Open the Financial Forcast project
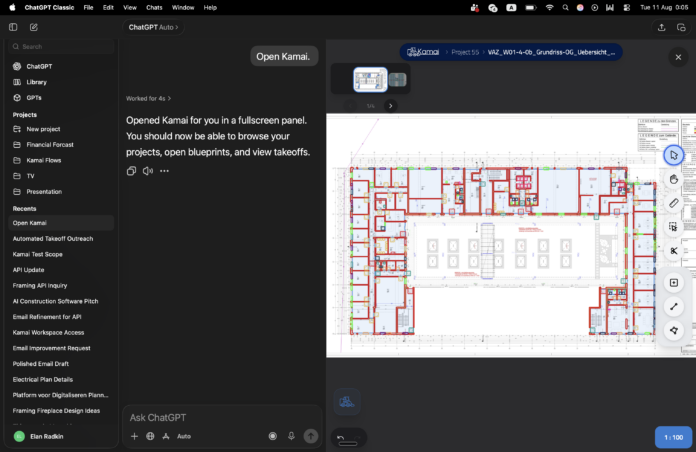Screen dimensions: 696x452 61,145
